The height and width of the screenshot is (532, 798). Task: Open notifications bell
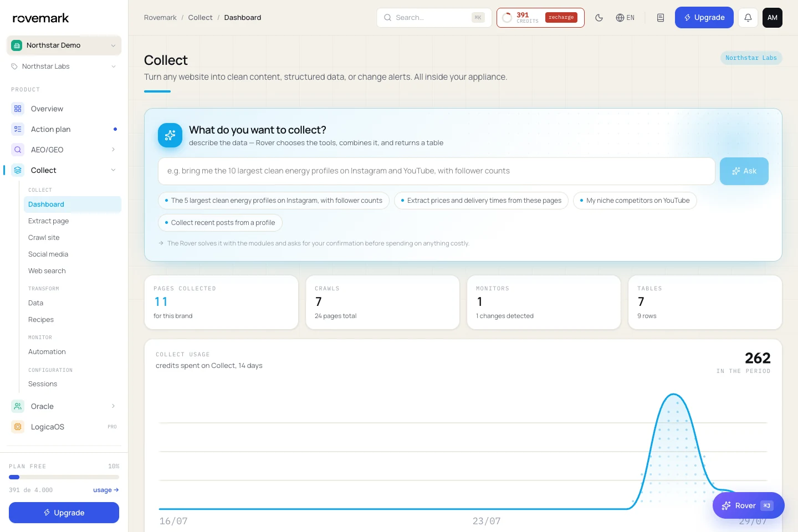748,18
